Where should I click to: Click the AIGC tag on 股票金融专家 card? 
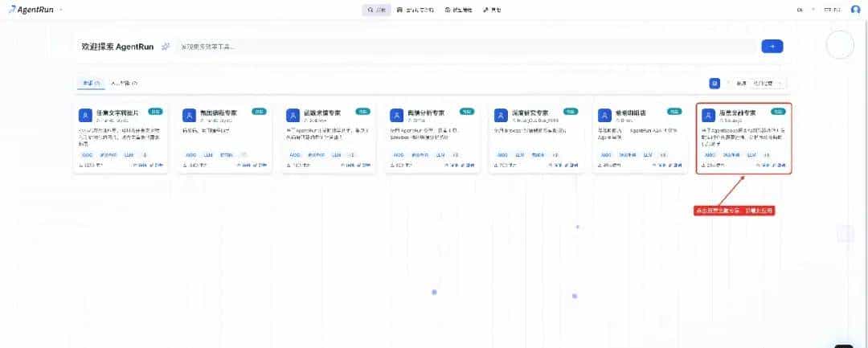(x=710, y=155)
